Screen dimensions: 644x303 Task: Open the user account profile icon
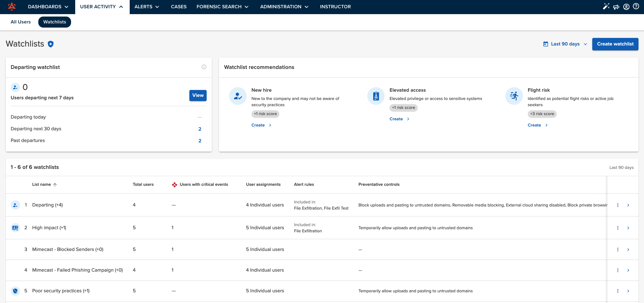tap(626, 7)
